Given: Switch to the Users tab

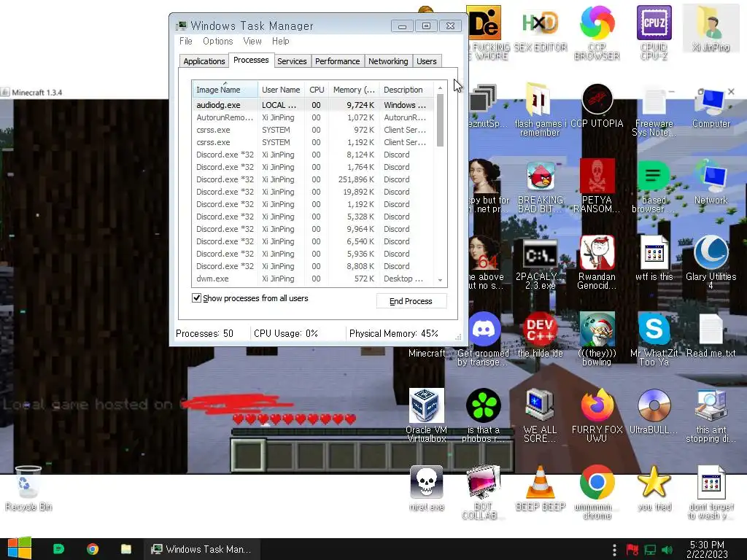Looking at the screenshot, I should [x=426, y=61].
